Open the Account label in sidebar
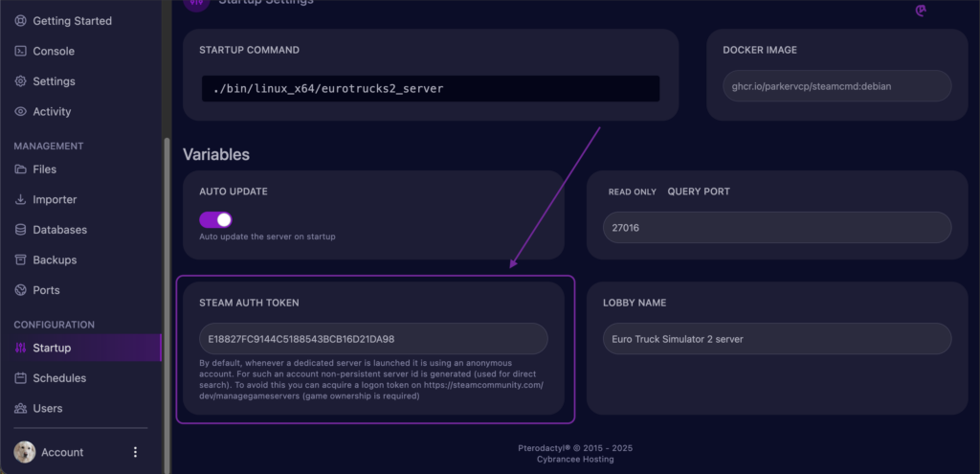 tap(62, 452)
